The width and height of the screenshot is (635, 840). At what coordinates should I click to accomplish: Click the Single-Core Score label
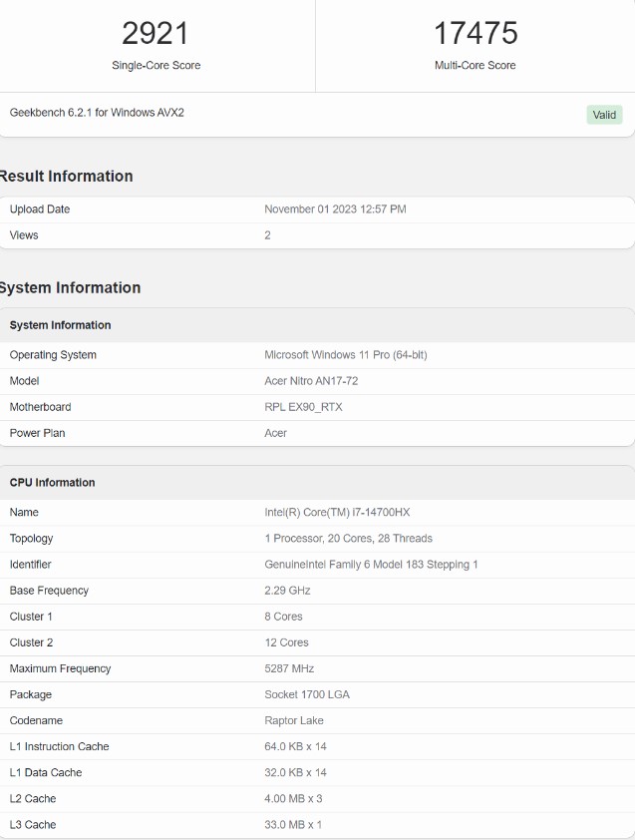(x=156, y=66)
